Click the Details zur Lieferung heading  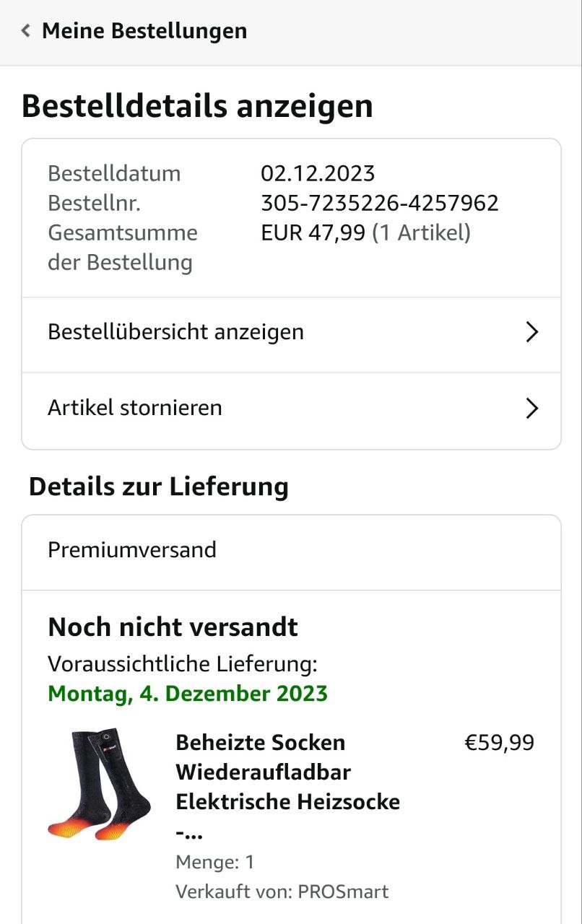click(x=158, y=487)
